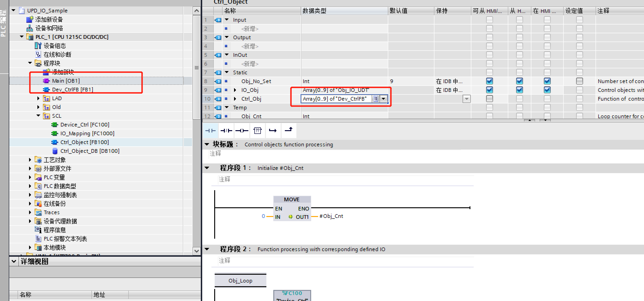Uncheck HMI accessible for IO_Obj row
644x301 pixels.
tap(489, 90)
